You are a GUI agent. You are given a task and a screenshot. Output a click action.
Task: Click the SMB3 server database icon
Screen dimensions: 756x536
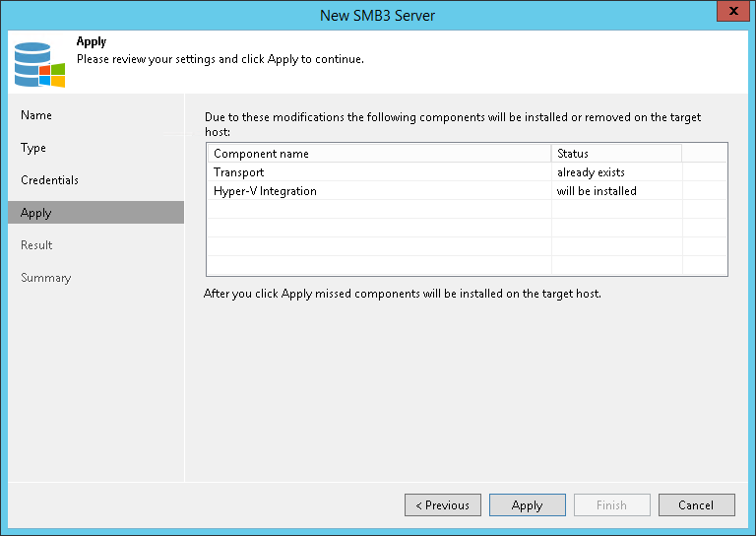coord(39,63)
